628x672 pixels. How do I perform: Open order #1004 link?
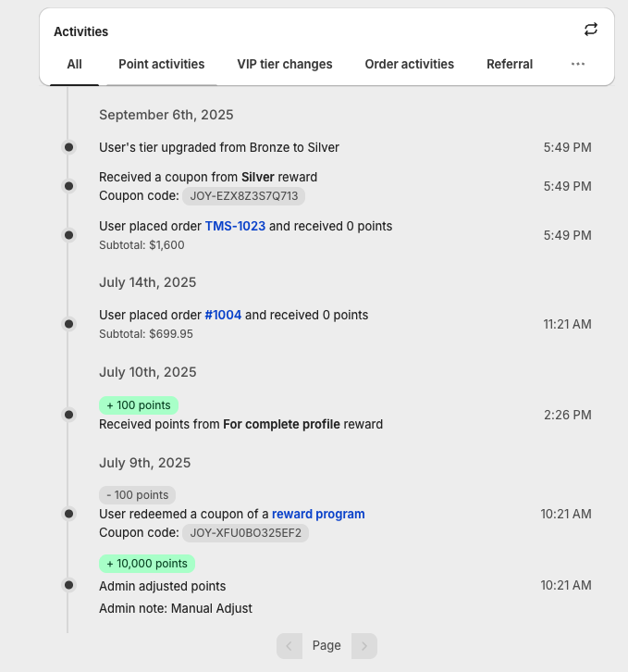click(x=223, y=315)
